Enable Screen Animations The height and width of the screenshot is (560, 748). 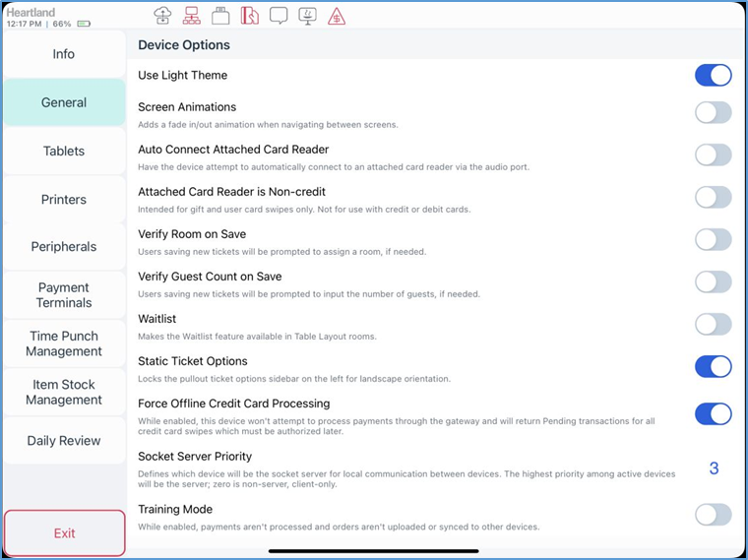click(713, 112)
